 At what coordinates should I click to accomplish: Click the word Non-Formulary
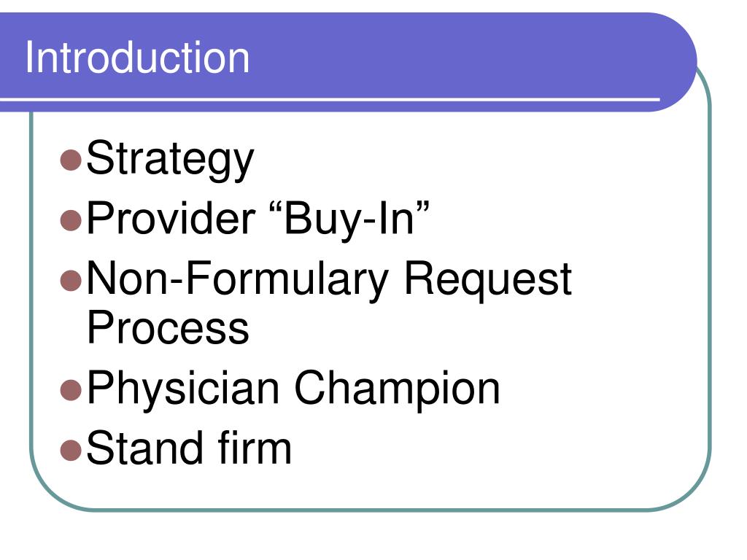pyautogui.click(x=238, y=280)
